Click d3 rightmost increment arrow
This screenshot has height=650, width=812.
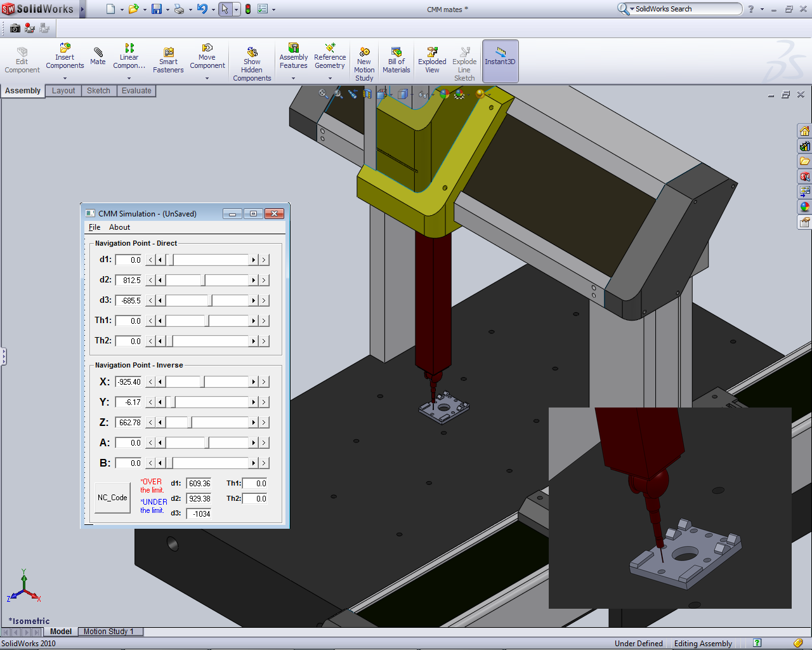[264, 300]
